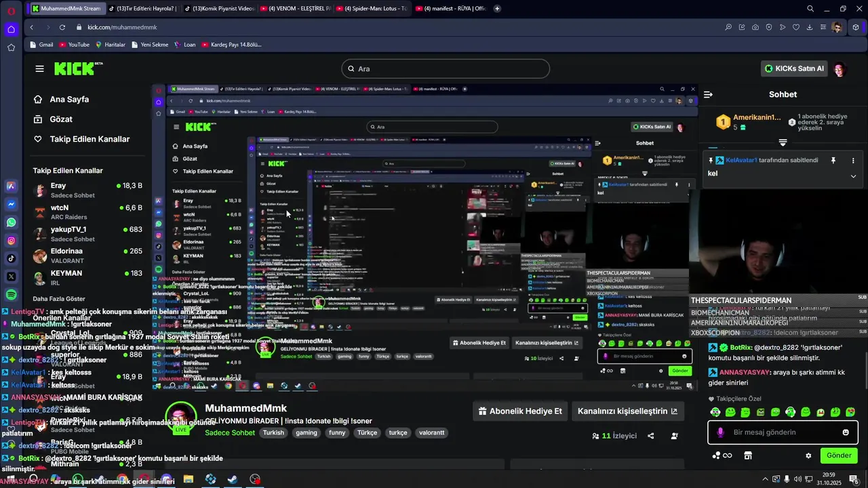Open the profile avatar menu on Kick
Viewport: 868px width, 488px height.
(840, 69)
